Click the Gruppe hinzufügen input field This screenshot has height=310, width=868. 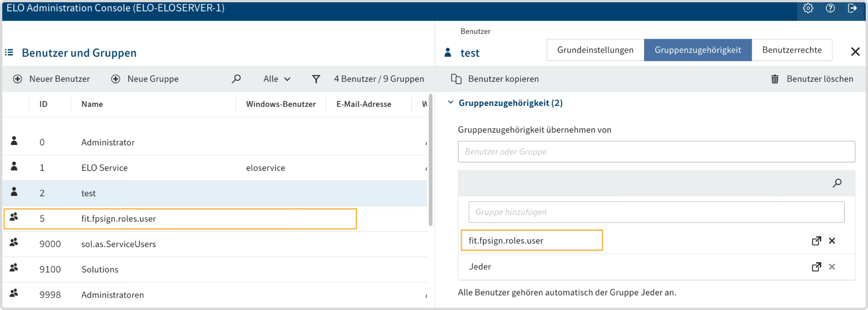656,212
